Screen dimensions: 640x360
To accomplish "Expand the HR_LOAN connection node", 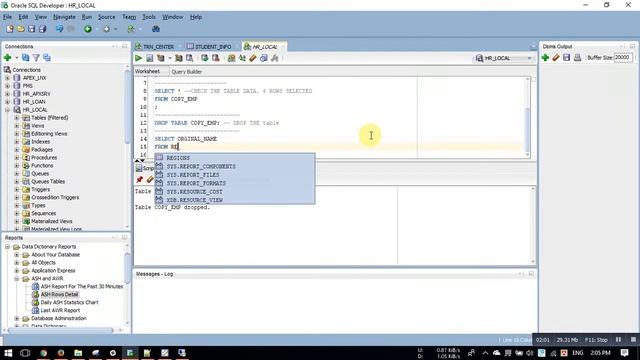I will pos(7,102).
